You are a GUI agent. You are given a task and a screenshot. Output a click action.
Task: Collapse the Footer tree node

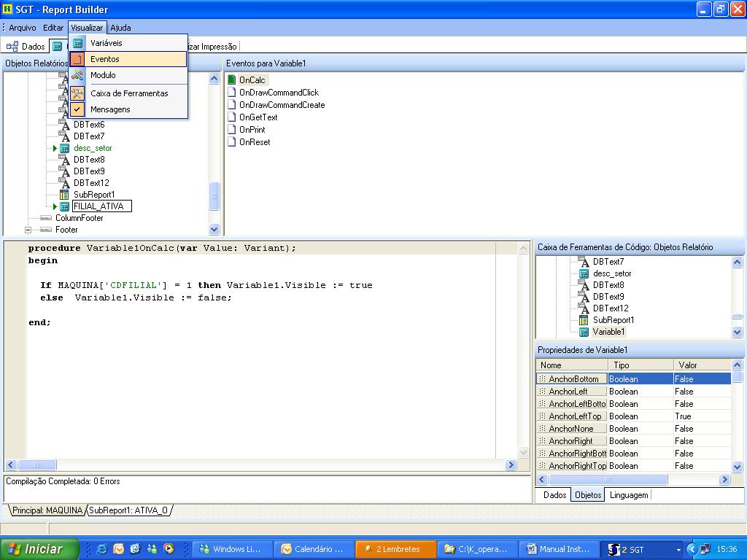click(x=28, y=230)
